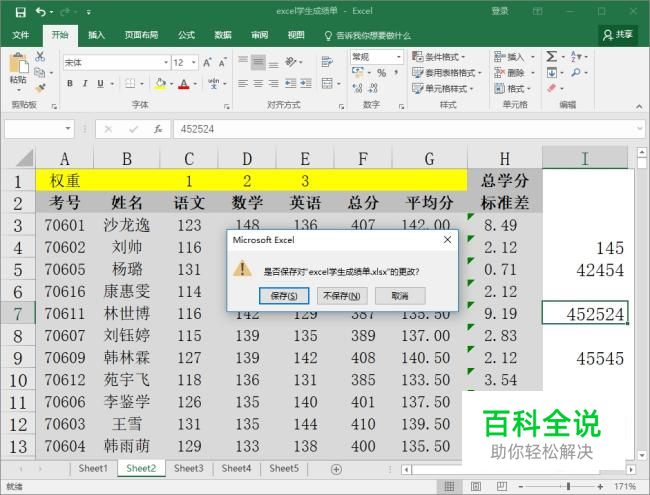
Task: Apply red font color with A icon
Action: [184, 84]
